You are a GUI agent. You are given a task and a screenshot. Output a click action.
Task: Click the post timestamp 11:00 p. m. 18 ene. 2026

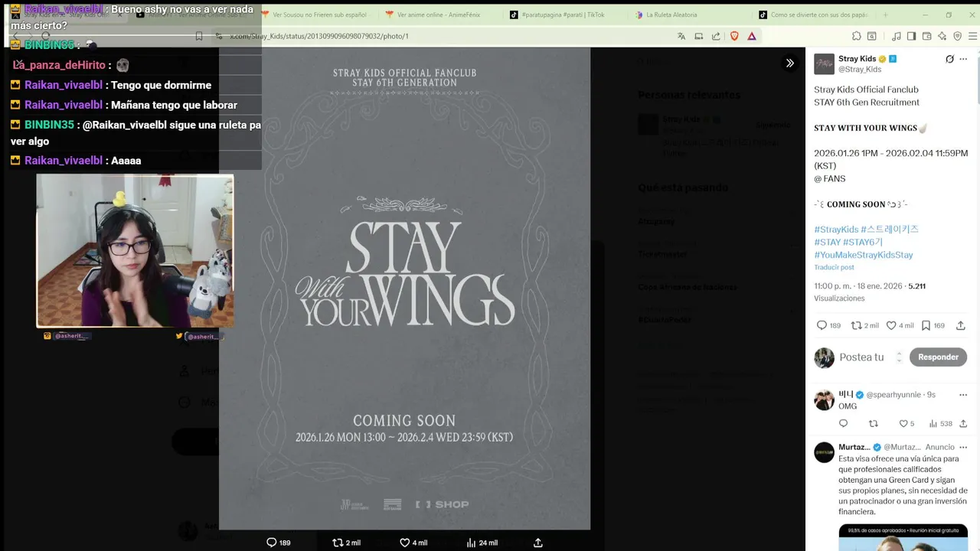pyautogui.click(x=858, y=286)
